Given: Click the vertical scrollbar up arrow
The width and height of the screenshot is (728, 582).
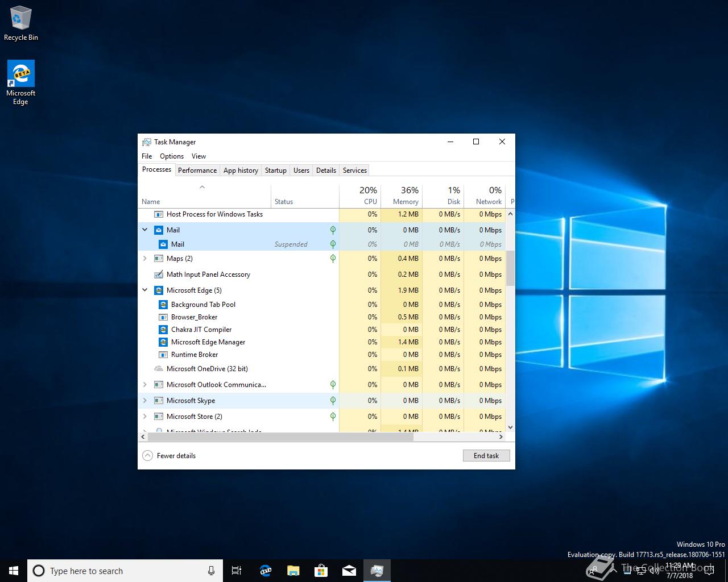Looking at the screenshot, I should coord(510,214).
